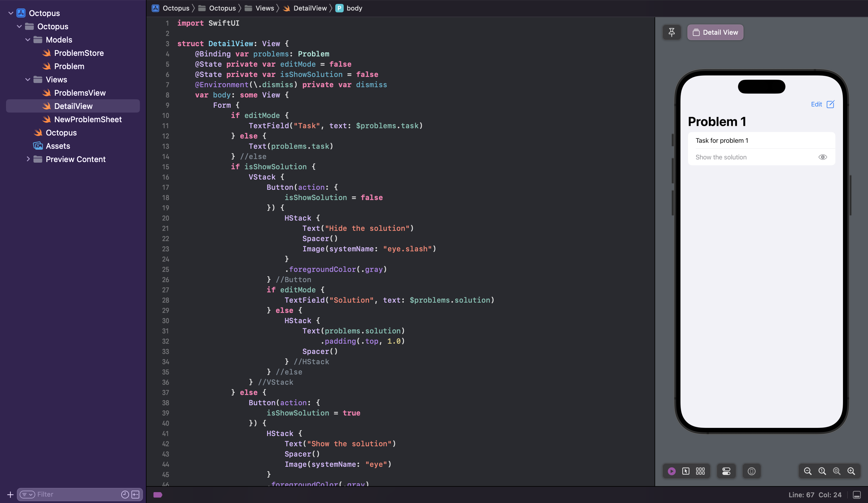868x503 pixels.
Task: Collapse the Views folder
Action: coord(27,79)
